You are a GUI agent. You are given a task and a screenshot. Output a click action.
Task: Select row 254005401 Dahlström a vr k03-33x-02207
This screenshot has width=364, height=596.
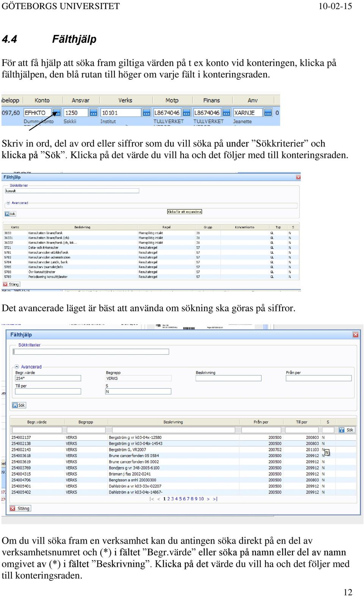183,486
